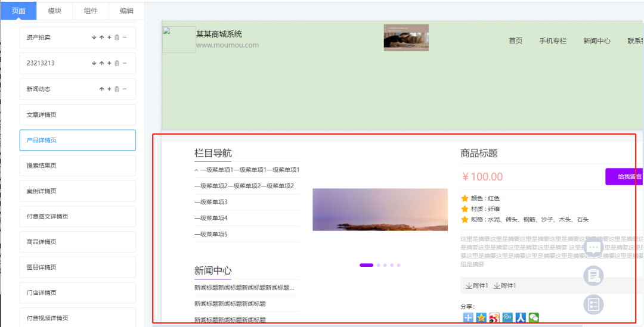Screen dimensions: 644x327
Task: Move the 资产拍卖 page down
Action: click(94, 38)
